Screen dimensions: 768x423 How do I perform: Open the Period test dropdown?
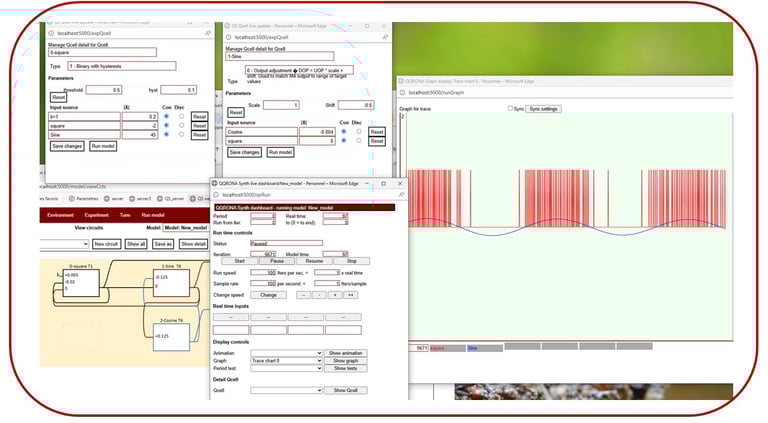point(286,368)
